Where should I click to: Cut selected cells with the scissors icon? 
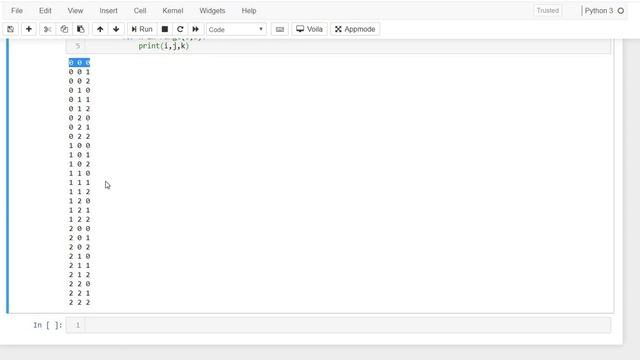tap(48, 29)
